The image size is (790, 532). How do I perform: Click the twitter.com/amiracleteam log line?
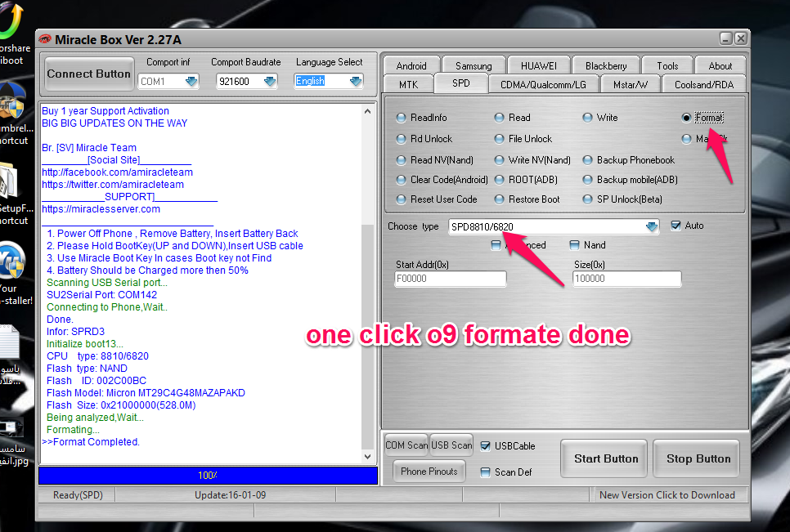pyautogui.click(x=113, y=185)
